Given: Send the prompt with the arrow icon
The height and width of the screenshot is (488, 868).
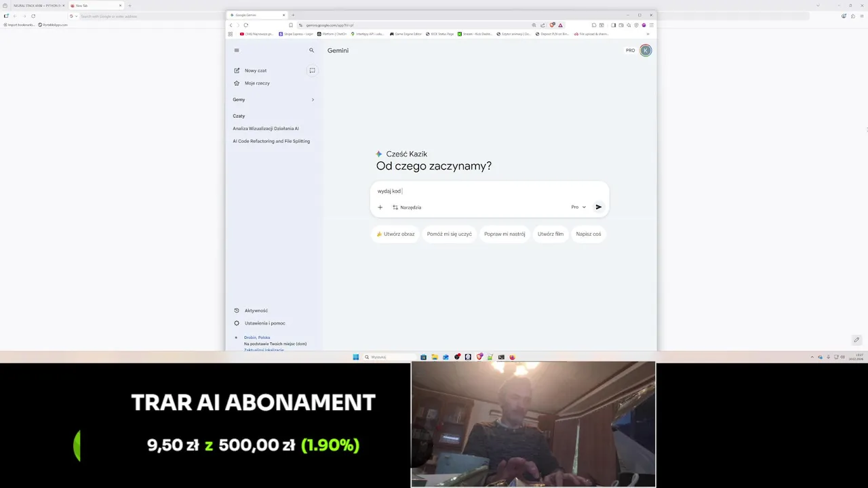Looking at the screenshot, I should [599, 207].
